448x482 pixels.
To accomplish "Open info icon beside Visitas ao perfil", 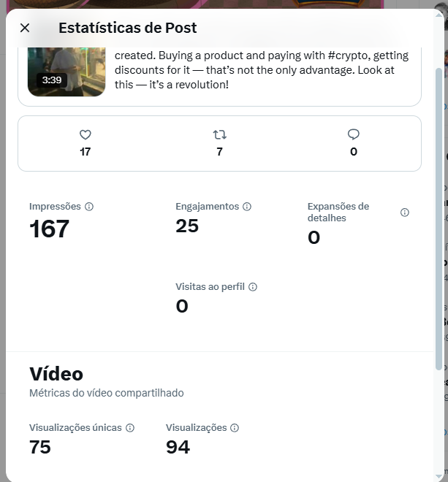I will [x=253, y=287].
